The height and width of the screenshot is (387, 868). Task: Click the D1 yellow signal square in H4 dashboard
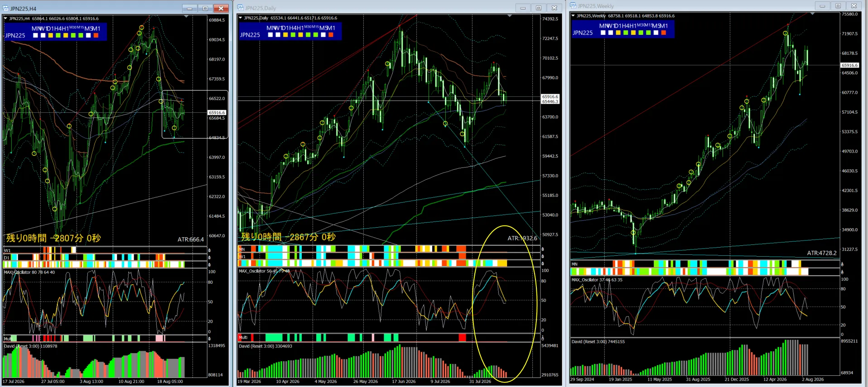click(51, 35)
